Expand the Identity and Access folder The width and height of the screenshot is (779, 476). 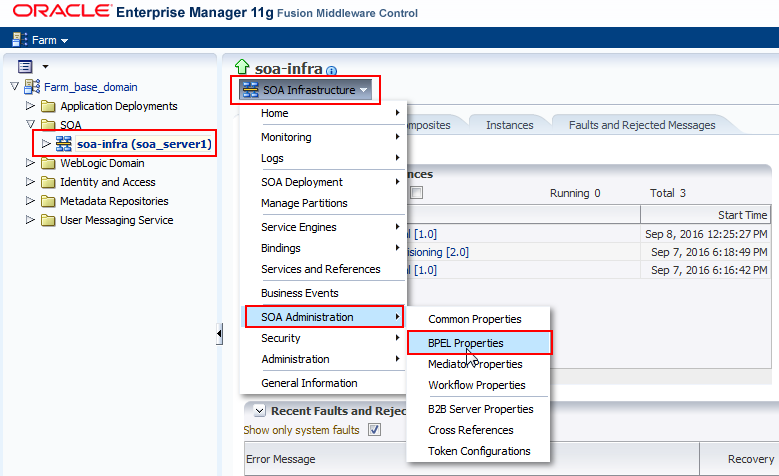point(30,181)
